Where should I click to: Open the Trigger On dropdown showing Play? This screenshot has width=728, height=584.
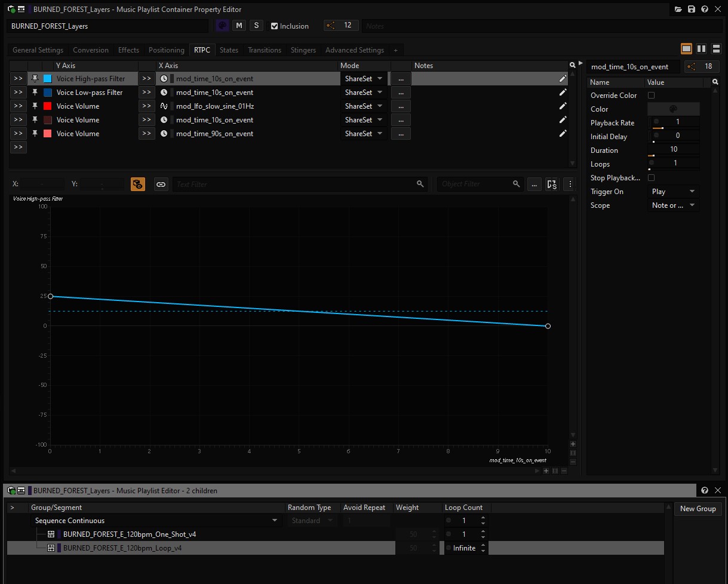point(673,191)
